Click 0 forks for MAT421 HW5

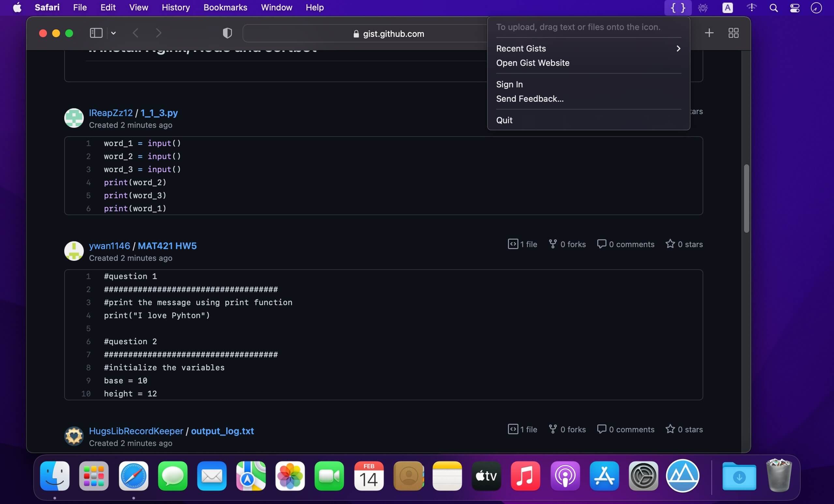[567, 244]
